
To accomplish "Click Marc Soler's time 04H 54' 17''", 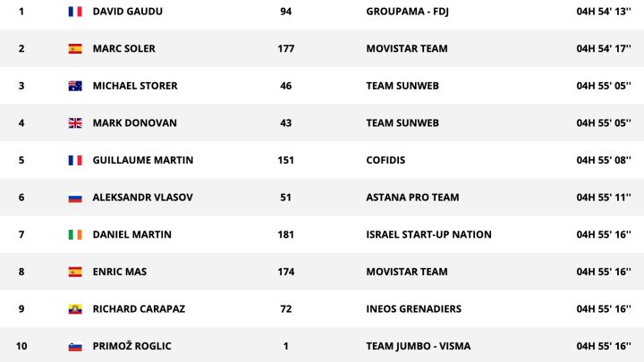I will pos(604,48).
